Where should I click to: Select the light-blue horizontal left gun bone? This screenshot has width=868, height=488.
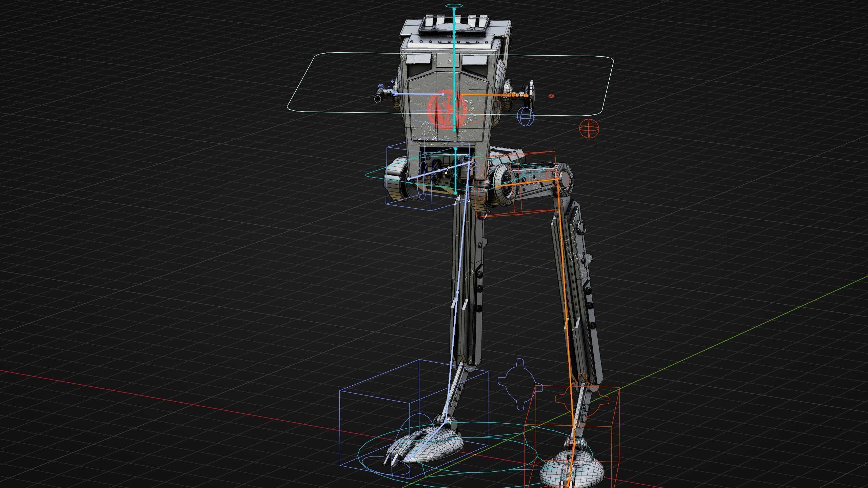418,94
